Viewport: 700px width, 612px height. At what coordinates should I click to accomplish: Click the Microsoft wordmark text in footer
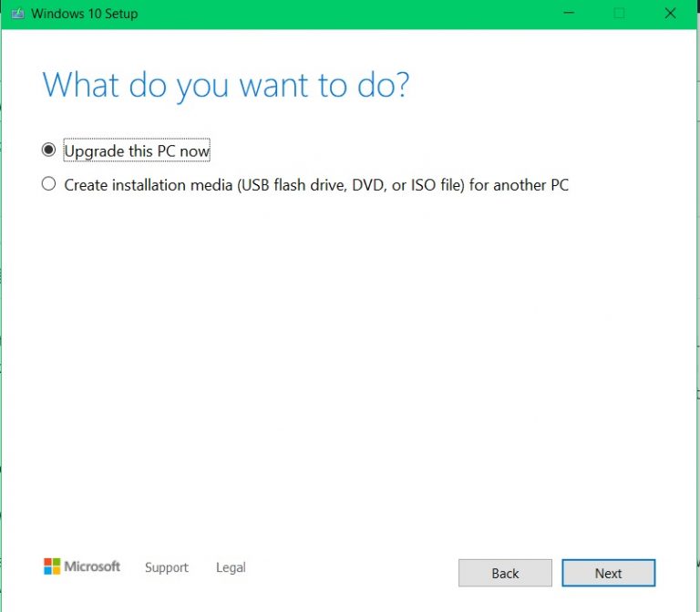pyautogui.click(x=92, y=566)
